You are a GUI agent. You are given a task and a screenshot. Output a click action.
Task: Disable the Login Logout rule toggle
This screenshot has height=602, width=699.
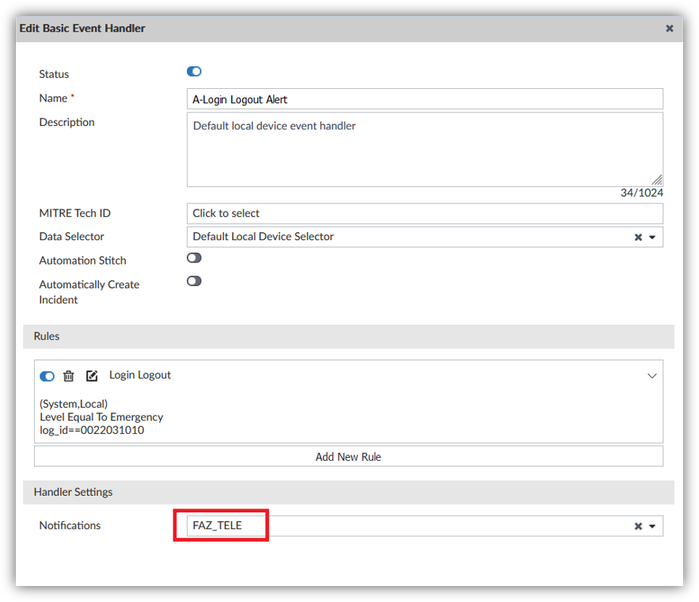click(x=47, y=376)
